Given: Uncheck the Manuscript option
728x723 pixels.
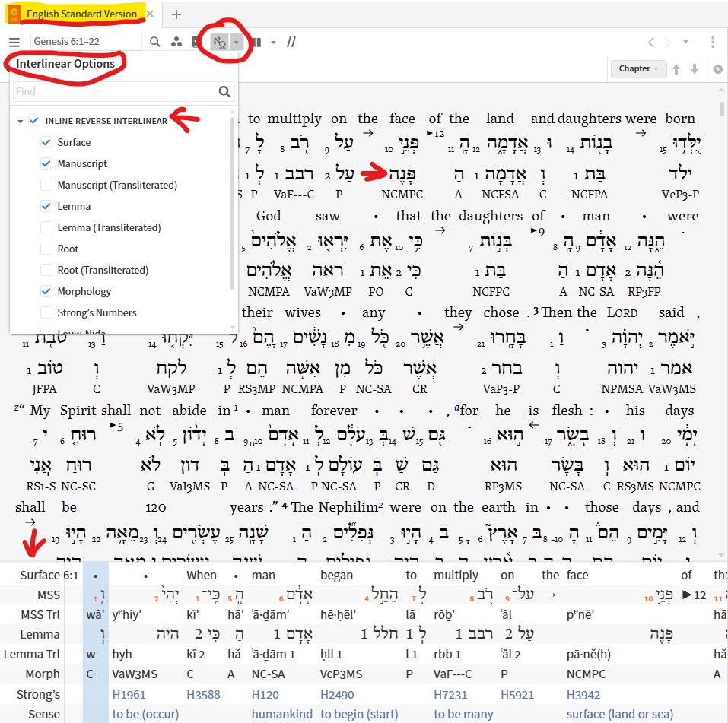Looking at the screenshot, I should (x=46, y=163).
